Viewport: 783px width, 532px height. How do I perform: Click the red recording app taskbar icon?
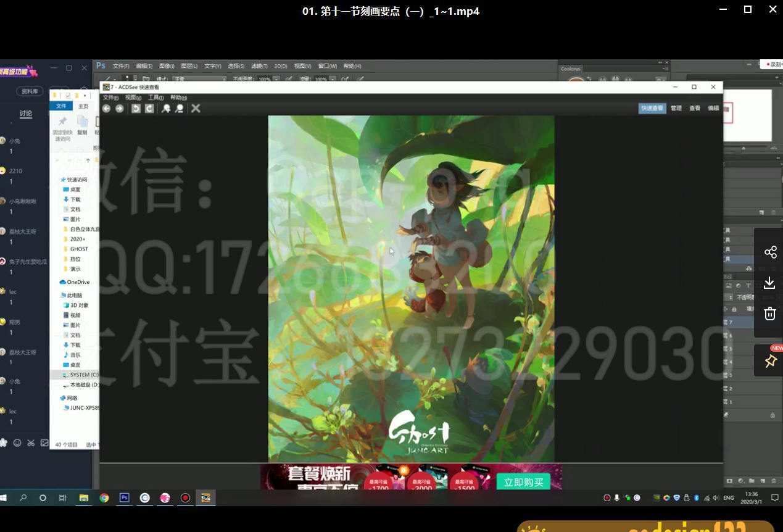tap(185, 497)
